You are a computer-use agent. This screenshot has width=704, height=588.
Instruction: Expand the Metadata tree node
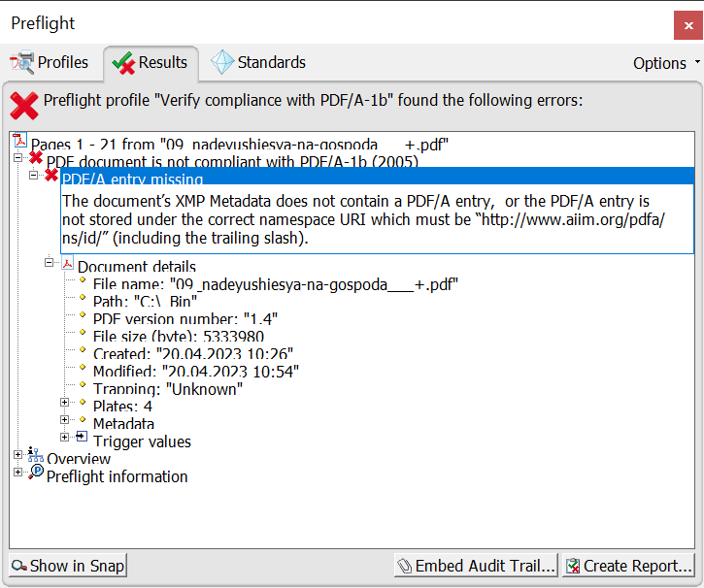pyautogui.click(x=65, y=420)
